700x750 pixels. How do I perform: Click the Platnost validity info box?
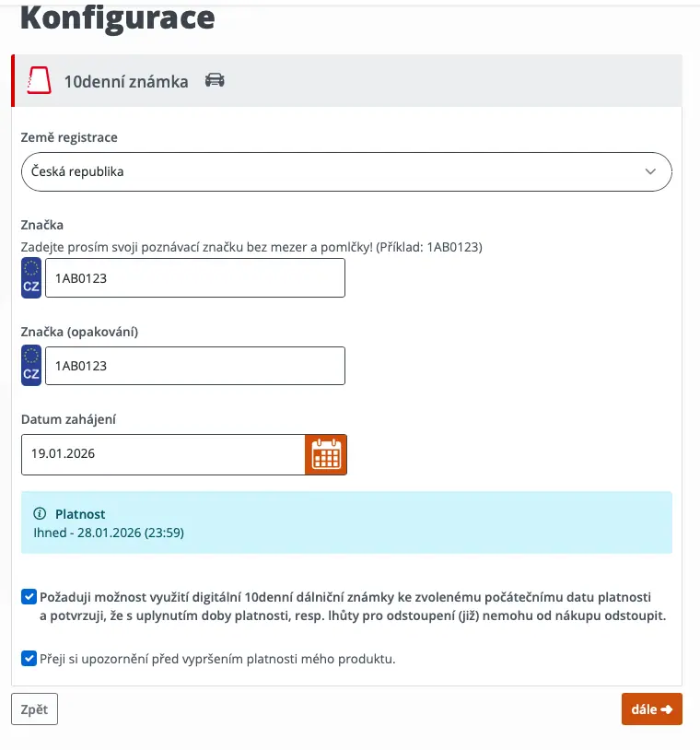tap(346, 522)
